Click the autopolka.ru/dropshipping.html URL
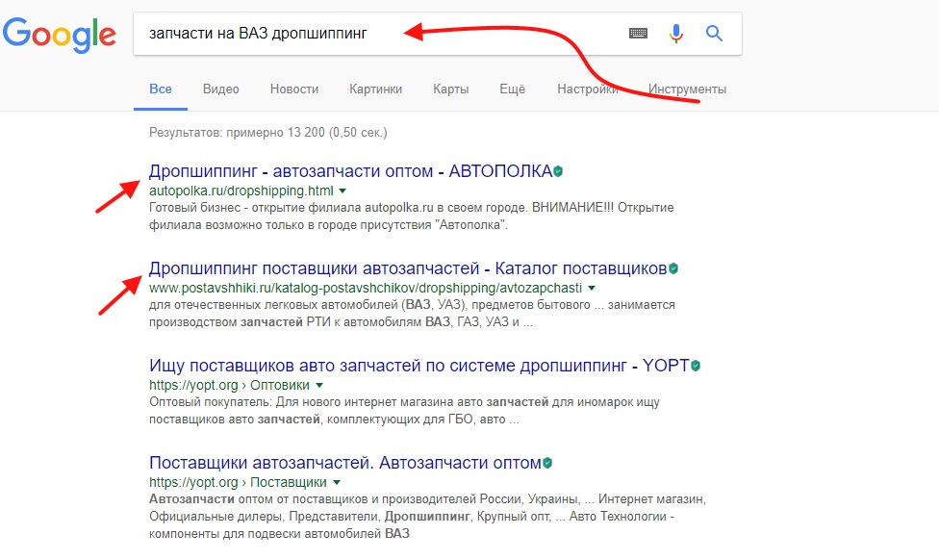Image resolution: width=939 pixels, height=560 pixels. (241, 191)
